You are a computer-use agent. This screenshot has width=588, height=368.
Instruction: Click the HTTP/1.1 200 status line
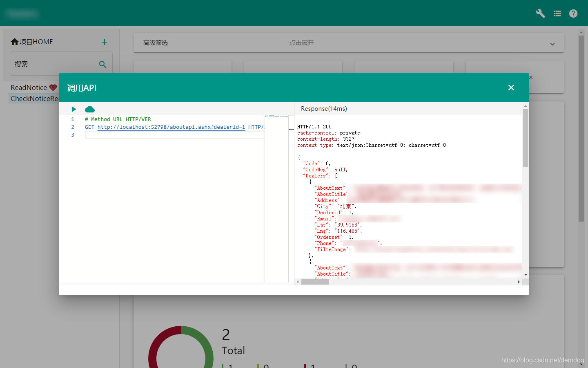click(314, 127)
